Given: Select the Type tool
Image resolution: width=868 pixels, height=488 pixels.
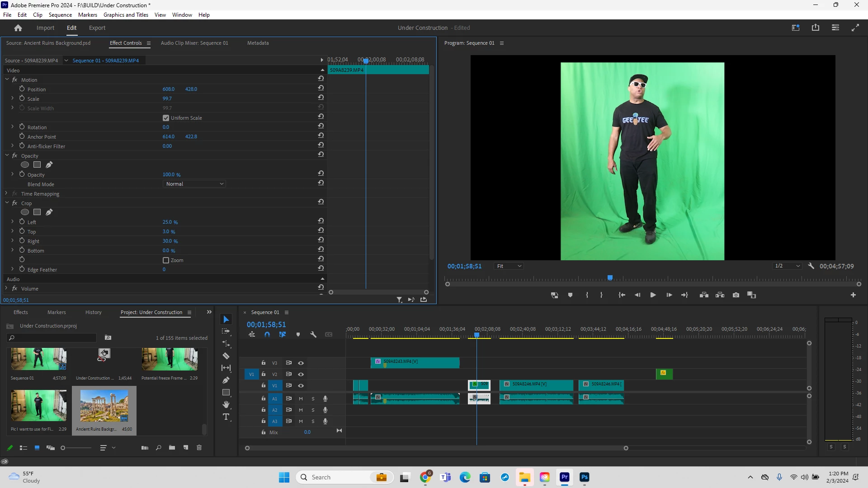Looking at the screenshot, I should (x=226, y=417).
